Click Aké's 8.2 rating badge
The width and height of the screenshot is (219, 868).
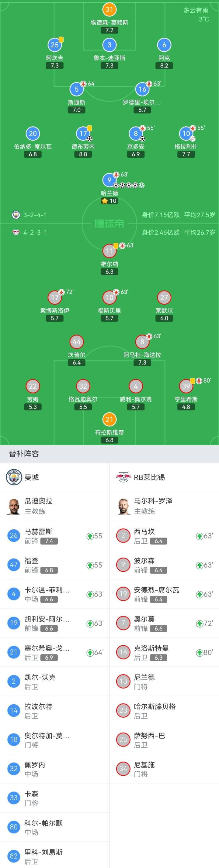(164, 66)
